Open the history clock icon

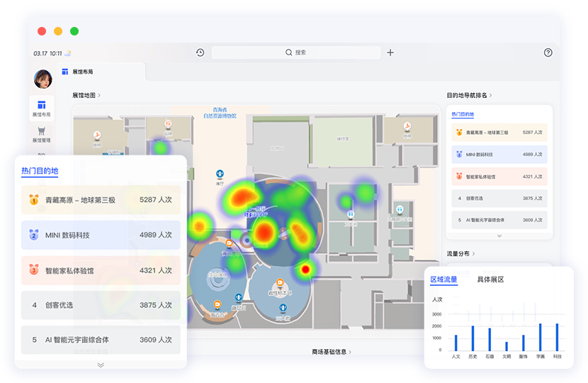point(200,52)
